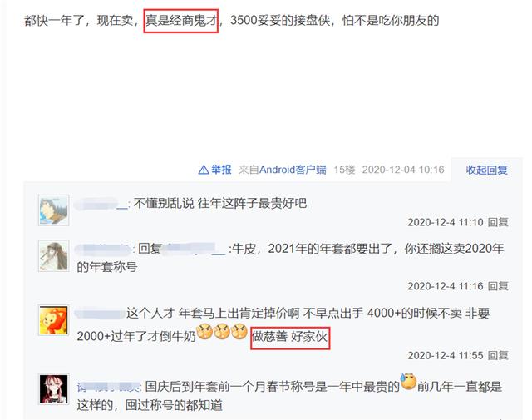Reply to the 11:10 comment
532x420 pixels.
[498, 222]
